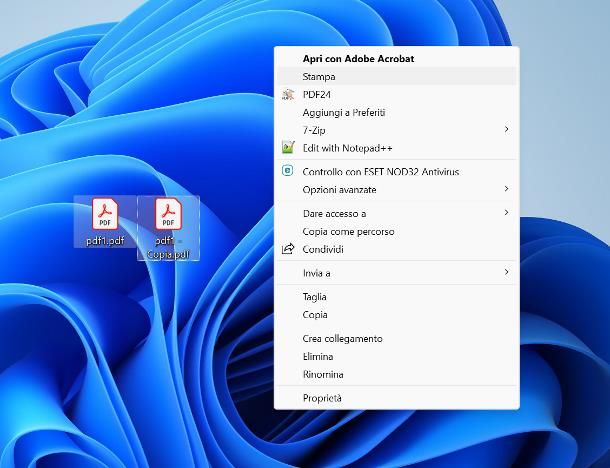Image resolution: width=610 pixels, height=468 pixels.
Task: Click the PDF24 icon in context menu
Action: point(288,94)
